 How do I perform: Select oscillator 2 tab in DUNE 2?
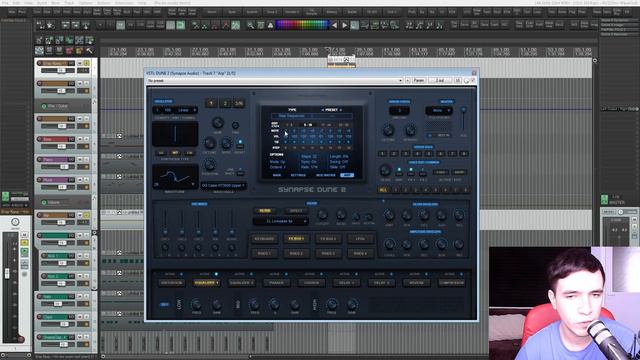point(225,103)
